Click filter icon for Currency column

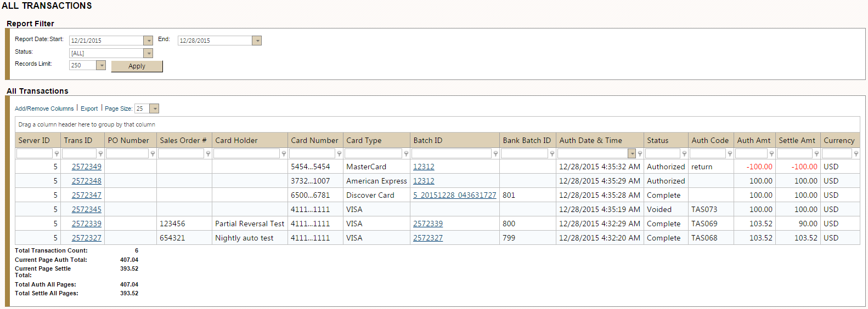tap(856, 154)
